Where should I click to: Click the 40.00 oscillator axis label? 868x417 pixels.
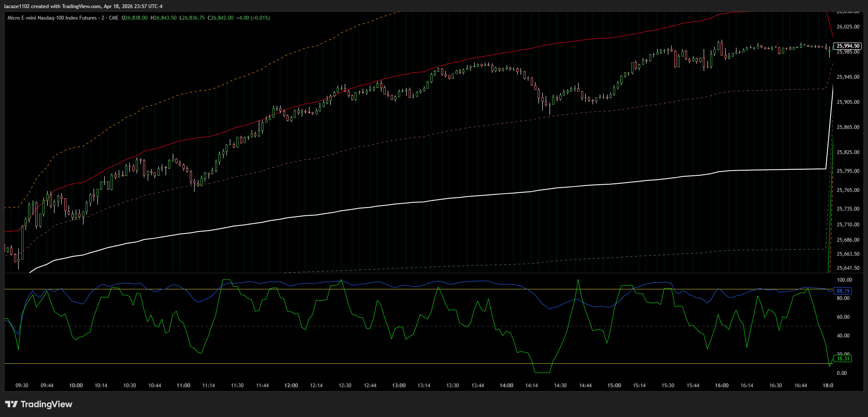[x=843, y=336]
